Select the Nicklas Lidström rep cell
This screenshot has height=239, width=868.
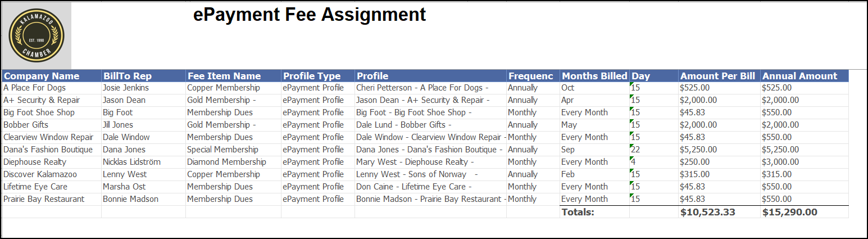(131, 162)
